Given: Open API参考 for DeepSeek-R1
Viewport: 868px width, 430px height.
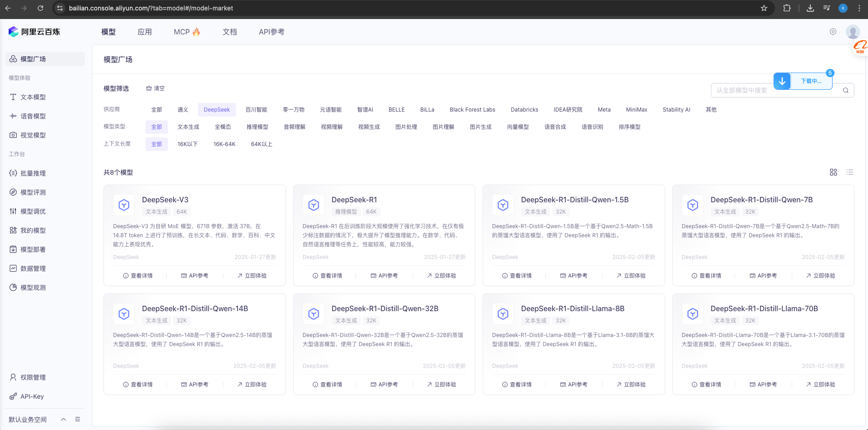Looking at the screenshot, I should 385,276.
